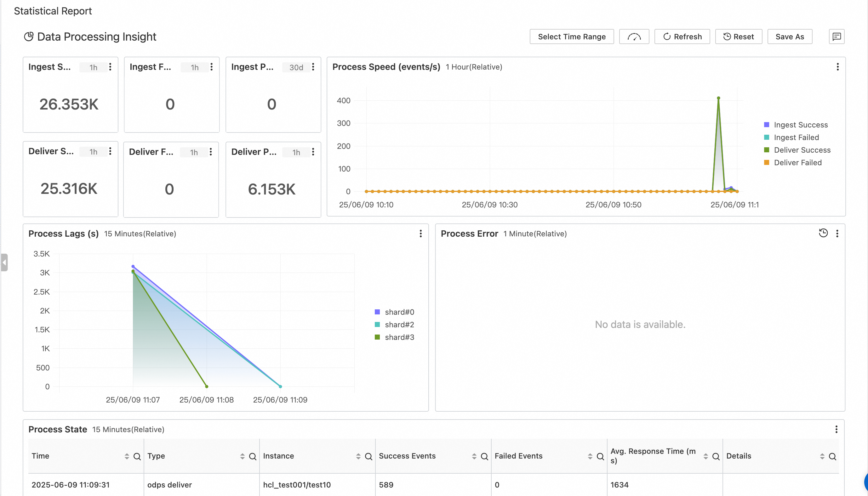Click search icon in Time column
868x496 pixels.
[x=137, y=456]
